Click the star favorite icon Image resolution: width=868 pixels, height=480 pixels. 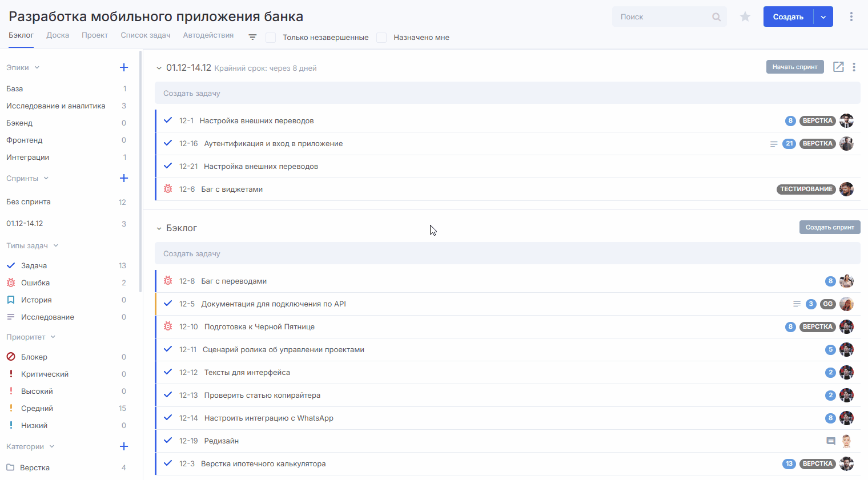pyautogui.click(x=745, y=17)
